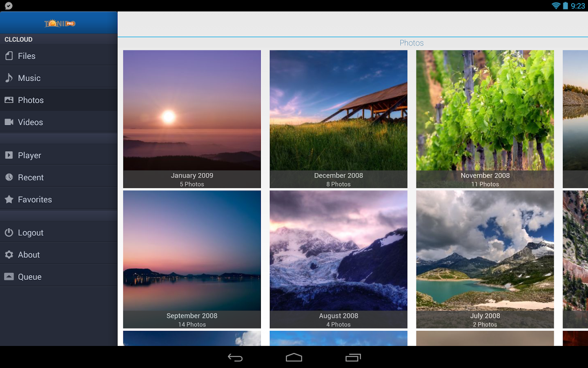Click the Favorites star icon
This screenshot has width=588, height=368.
pyautogui.click(x=9, y=199)
